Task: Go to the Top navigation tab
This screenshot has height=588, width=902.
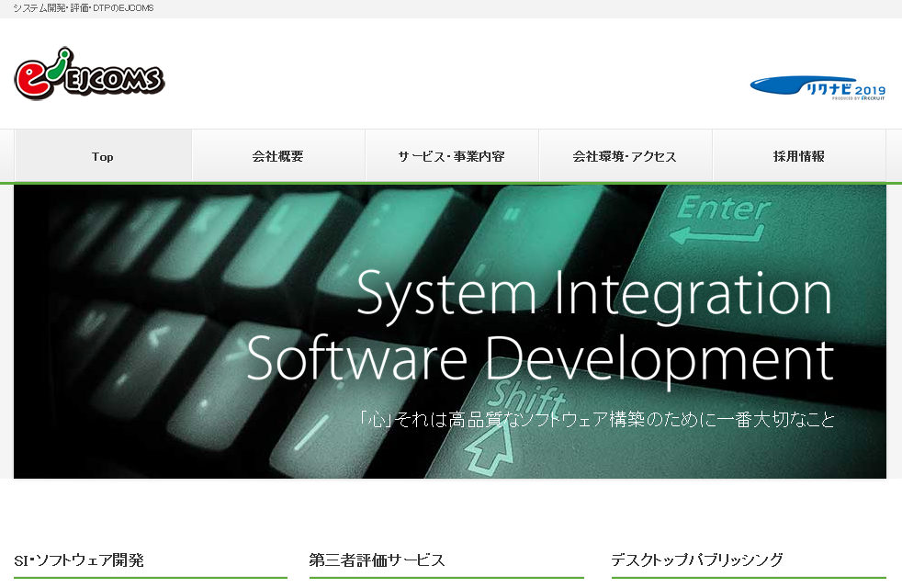Action: tap(103, 156)
